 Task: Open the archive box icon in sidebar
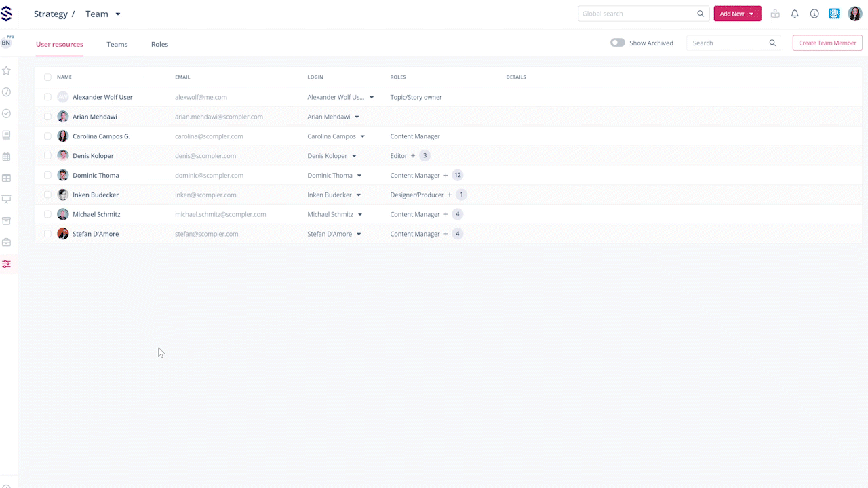point(6,221)
